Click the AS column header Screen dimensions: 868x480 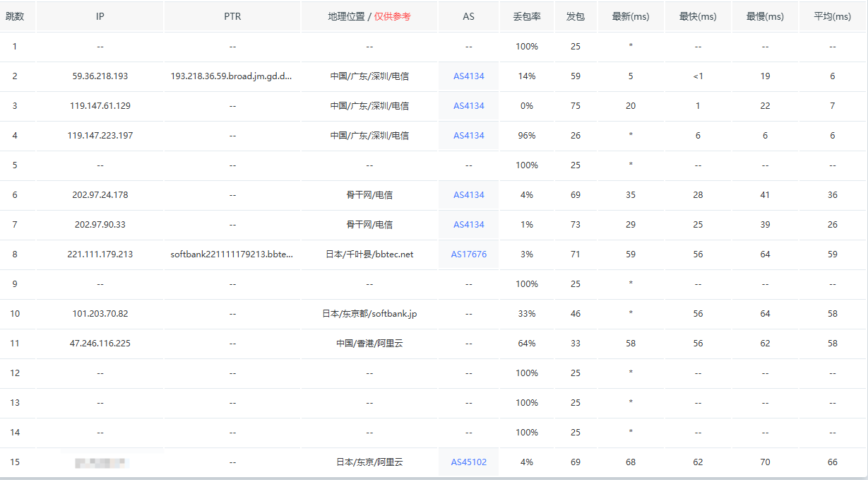point(468,16)
